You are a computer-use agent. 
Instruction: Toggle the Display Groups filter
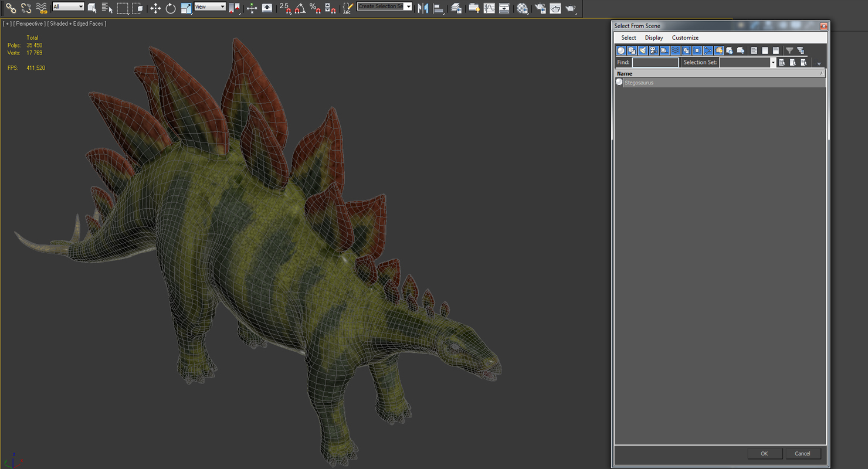tap(686, 50)
